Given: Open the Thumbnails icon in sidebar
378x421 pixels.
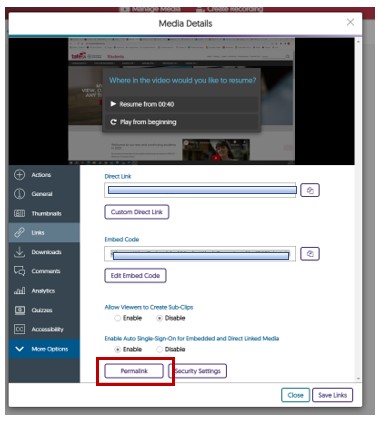Looking at the screenshot, I should (x=19, y=213).
